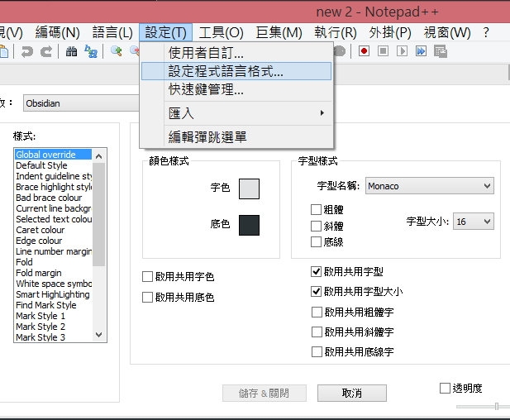Open the 語言(L) menu
Image resolution: width=510 pixels, height=420 pixels.
coord(112,32)
